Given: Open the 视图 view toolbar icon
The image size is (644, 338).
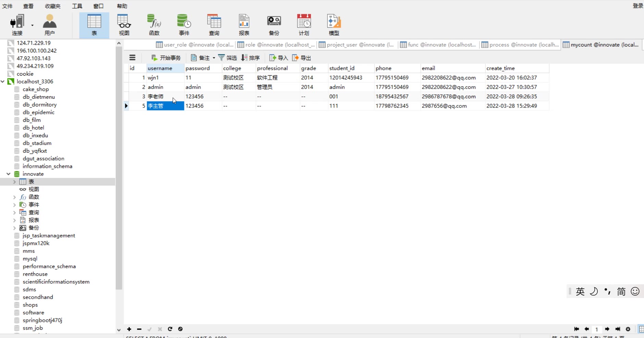Looking at the screenshot, I should [x=124, y=25].
